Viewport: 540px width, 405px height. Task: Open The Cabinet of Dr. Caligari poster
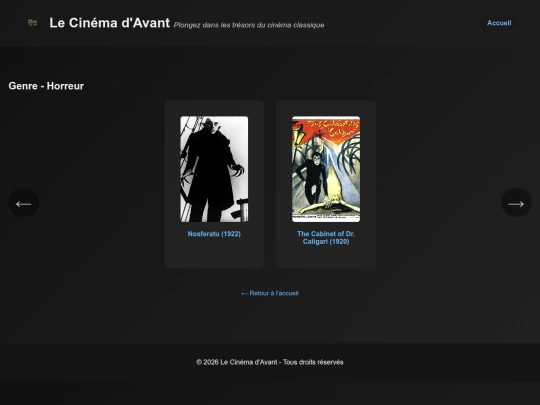tap(326, 169)
